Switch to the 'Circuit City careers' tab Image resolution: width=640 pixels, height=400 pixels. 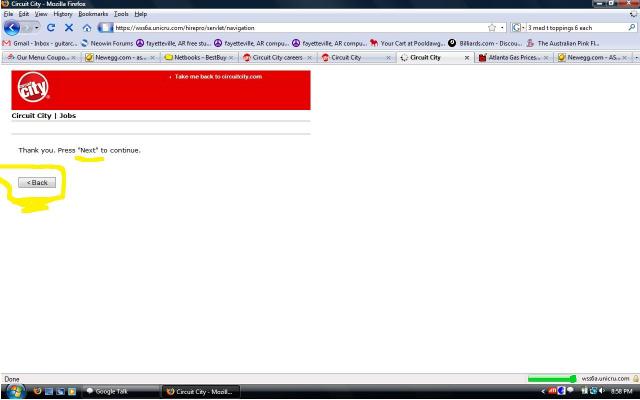277,58
